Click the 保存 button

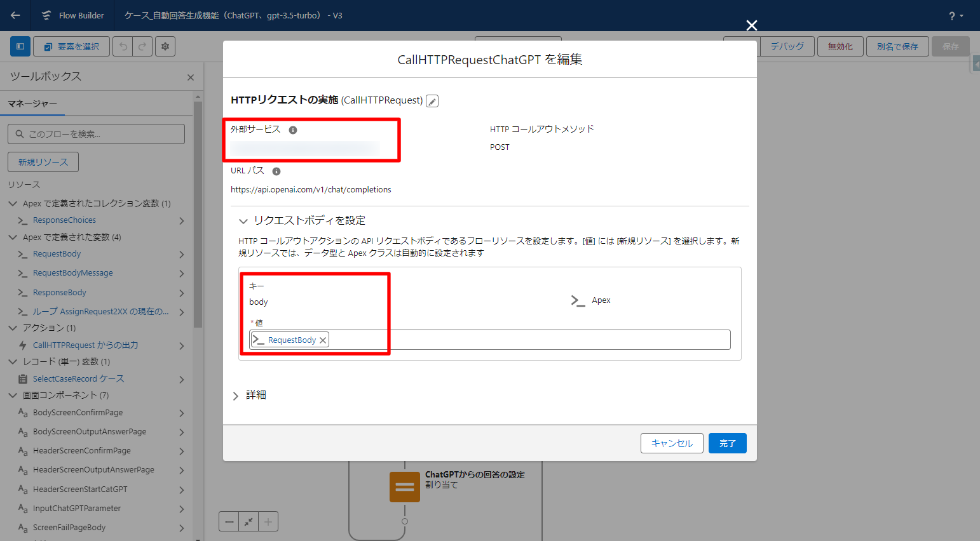coord(951,46)
